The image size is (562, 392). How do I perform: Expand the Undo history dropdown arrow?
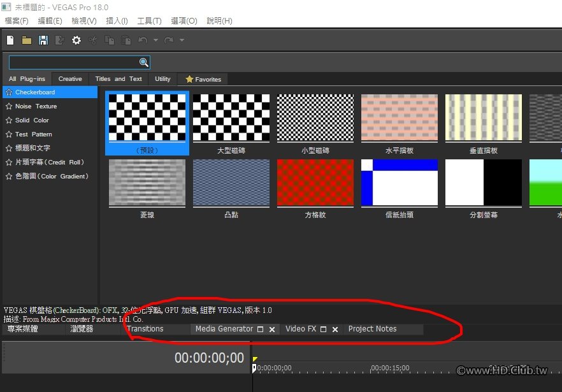pos(155,40)
